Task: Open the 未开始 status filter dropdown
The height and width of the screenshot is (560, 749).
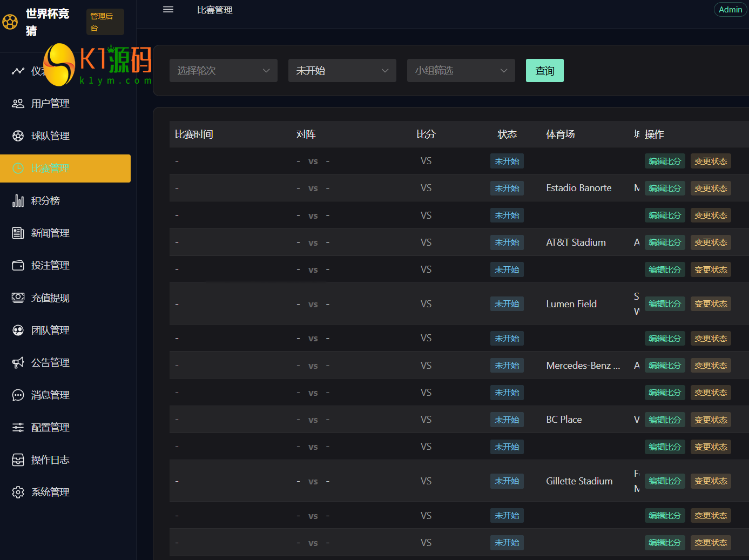Action: click(x=342, y=71)
